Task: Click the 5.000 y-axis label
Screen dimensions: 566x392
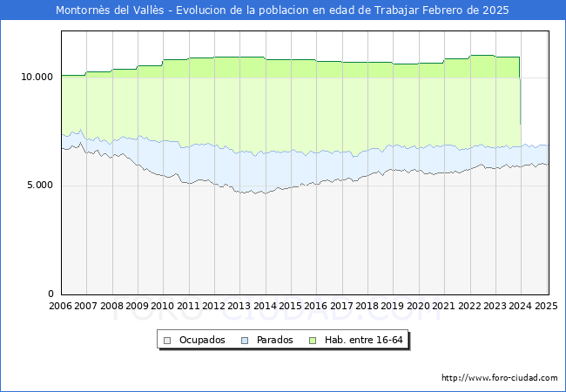Action: pyautogui.click(x=40, y=186)
